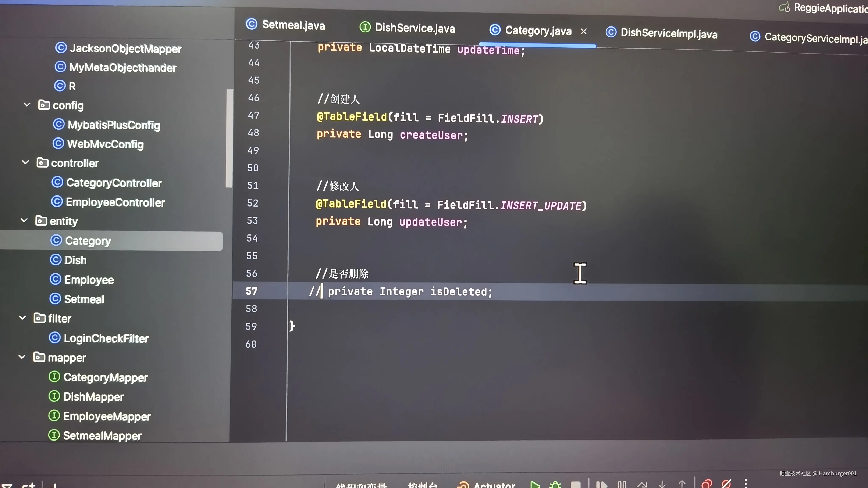
Task: Toggle the Mute Breakpoints icon
Action: tap(726, 484)
